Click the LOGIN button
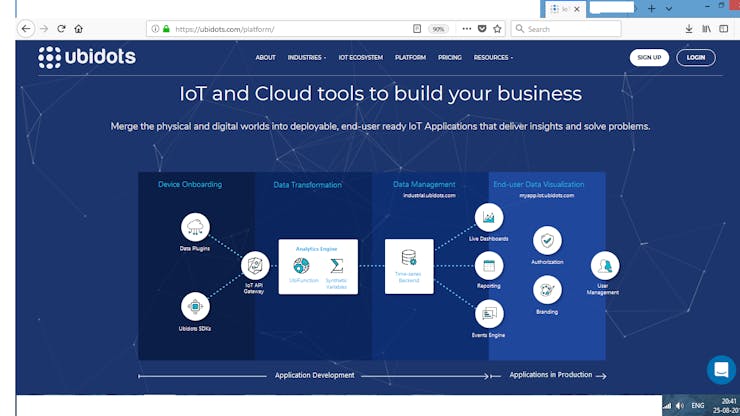The image size is (740, 416). click(x=696, y=58)
